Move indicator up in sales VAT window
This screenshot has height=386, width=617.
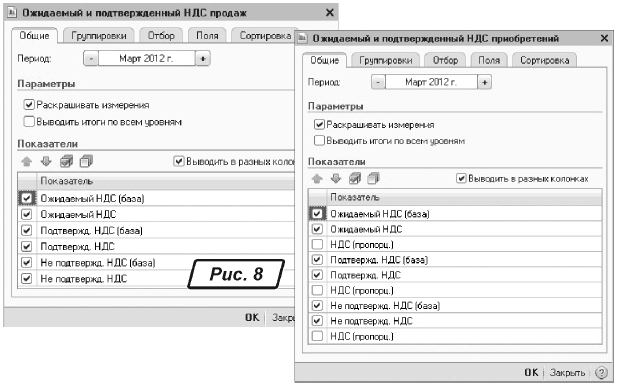(x=27, y=161)
